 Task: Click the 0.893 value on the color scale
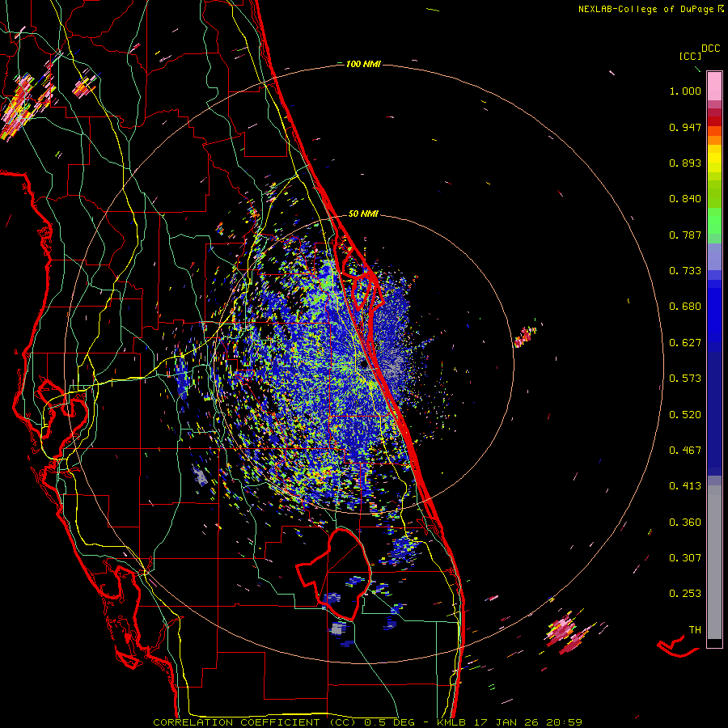point(685,163)
